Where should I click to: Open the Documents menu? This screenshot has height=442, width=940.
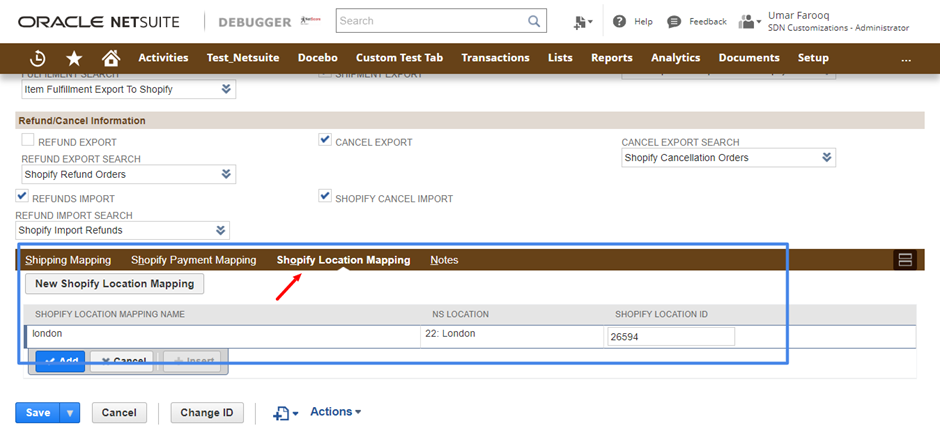tap(749, 58)
